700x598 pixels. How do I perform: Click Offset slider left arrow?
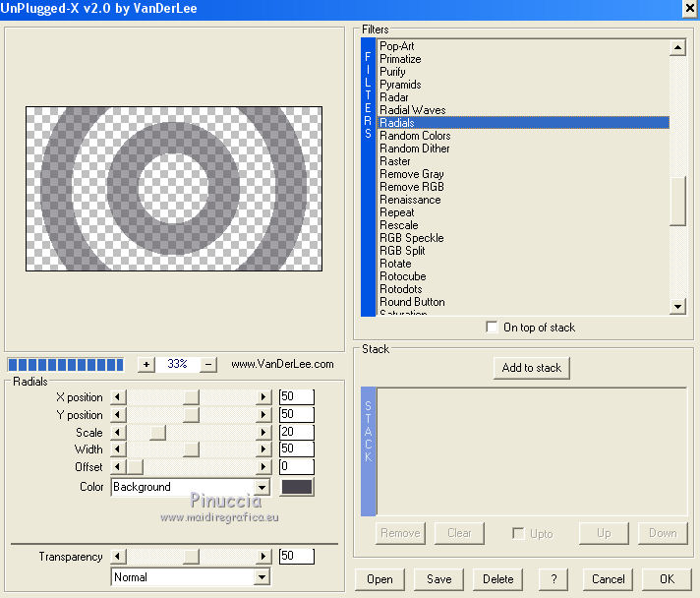pos(118,466)
